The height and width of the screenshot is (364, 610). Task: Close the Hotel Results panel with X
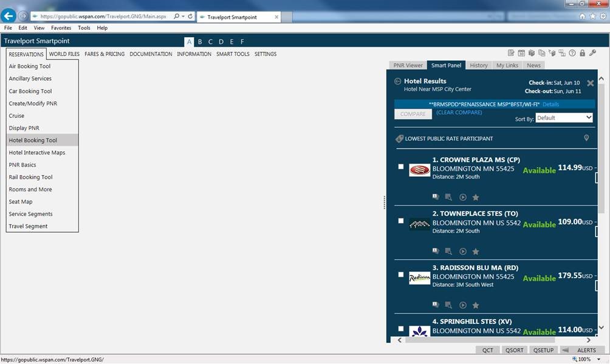[x=590, y=83]
